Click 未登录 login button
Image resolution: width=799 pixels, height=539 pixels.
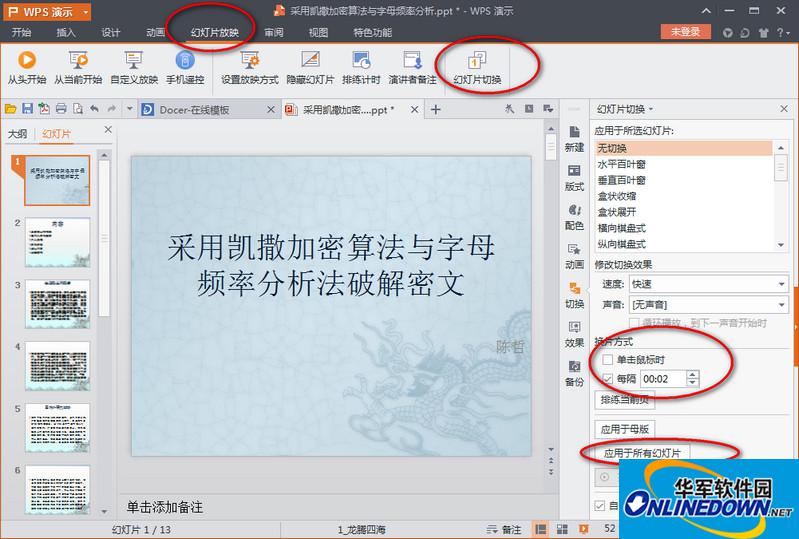pos(685,32)
